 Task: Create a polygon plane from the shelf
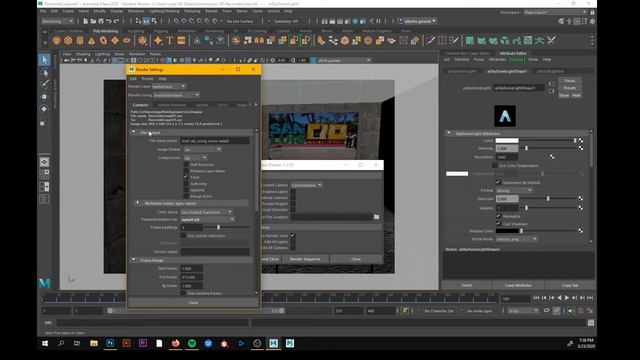[115, 40]
